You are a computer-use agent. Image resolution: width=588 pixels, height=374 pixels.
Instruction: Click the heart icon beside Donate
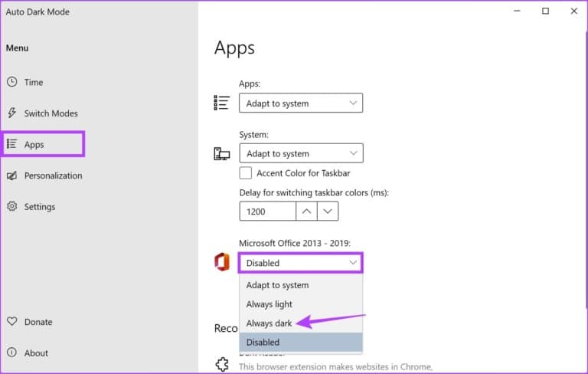[x=12, y=321]
